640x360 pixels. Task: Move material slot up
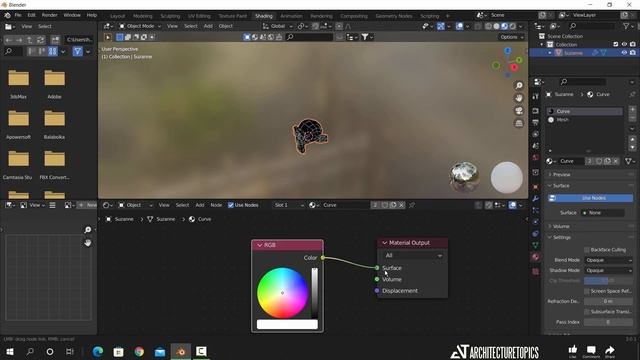point(632,140)
